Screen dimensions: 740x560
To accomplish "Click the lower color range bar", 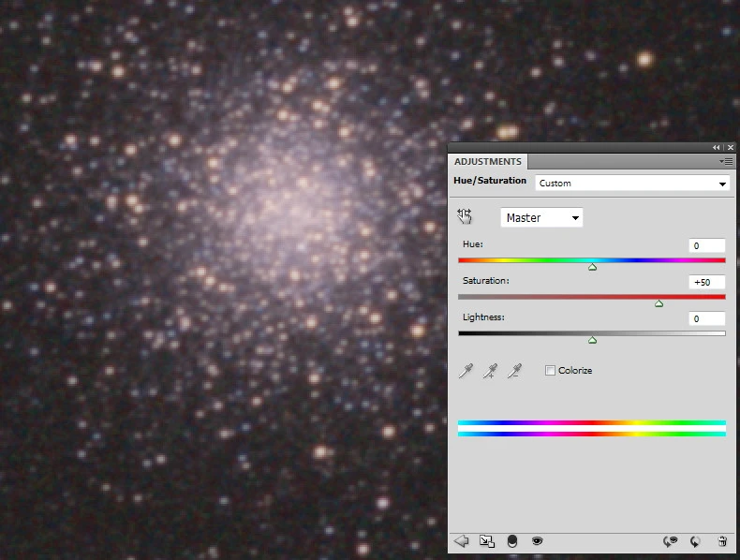I will (x=592, y=434).
